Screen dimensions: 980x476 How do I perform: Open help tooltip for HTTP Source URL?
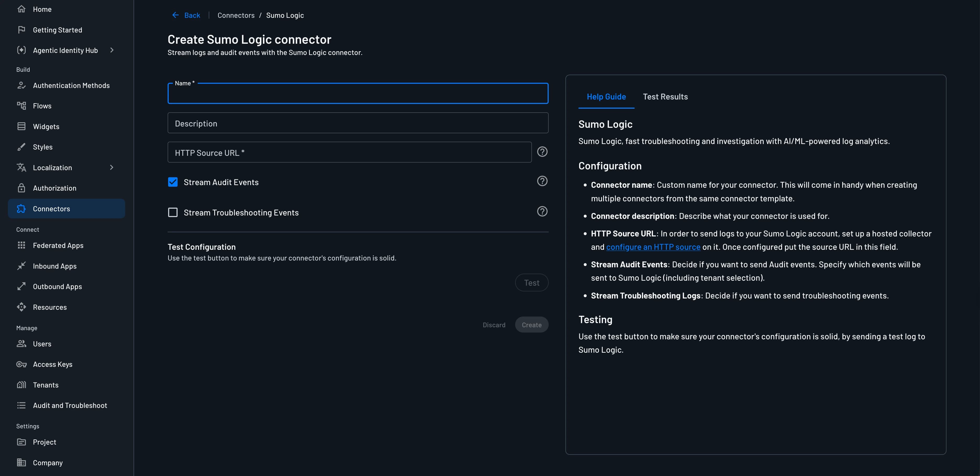point(542,152)
